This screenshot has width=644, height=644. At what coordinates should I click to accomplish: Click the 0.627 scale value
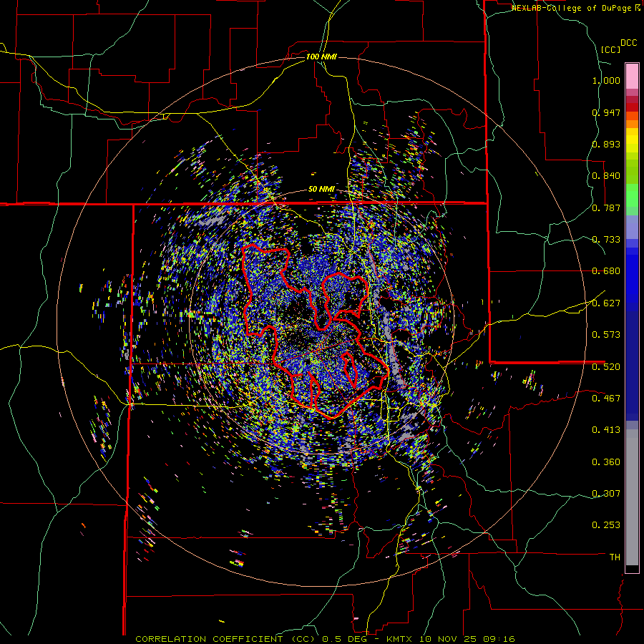[606, 303]
